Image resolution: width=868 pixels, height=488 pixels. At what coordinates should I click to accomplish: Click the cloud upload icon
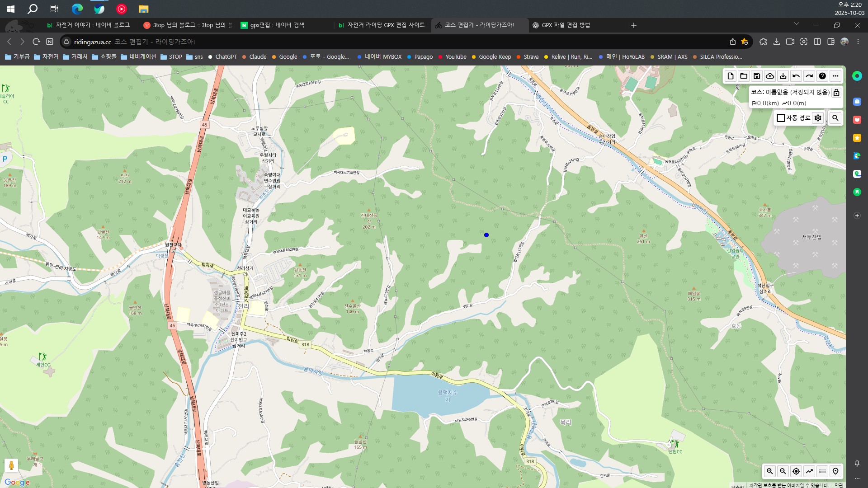click(x=770, y=76)
